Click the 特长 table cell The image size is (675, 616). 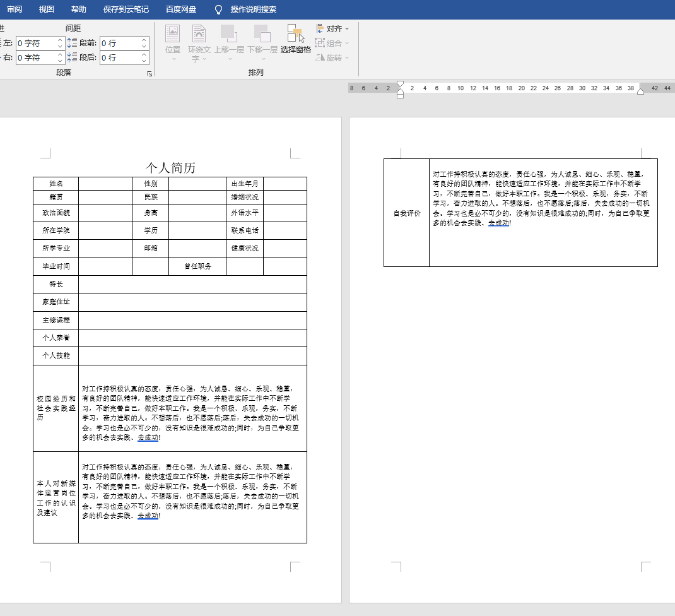click(56, 284)
